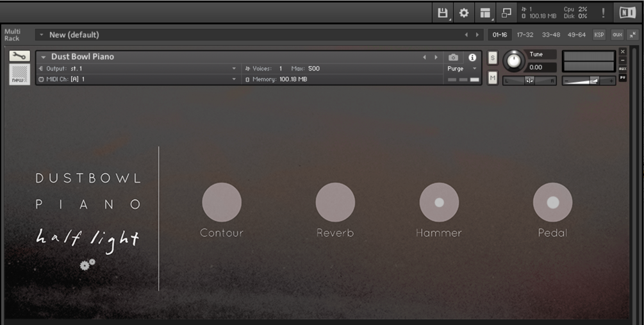The image size is (644, 325).
Task: Toggle the instrument AUX sends button
Action: pos(623,69)
